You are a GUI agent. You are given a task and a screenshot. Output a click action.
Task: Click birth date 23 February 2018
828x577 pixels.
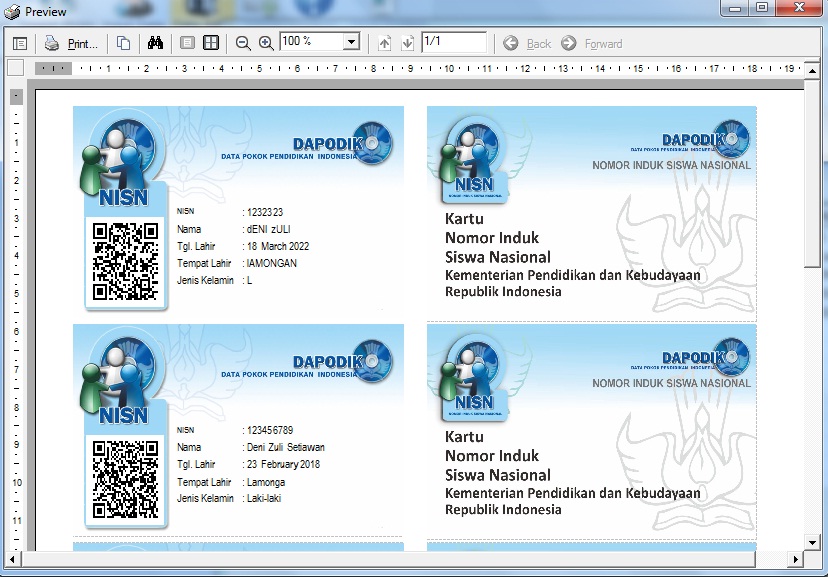pyautogui.click(x=283, y=464)
